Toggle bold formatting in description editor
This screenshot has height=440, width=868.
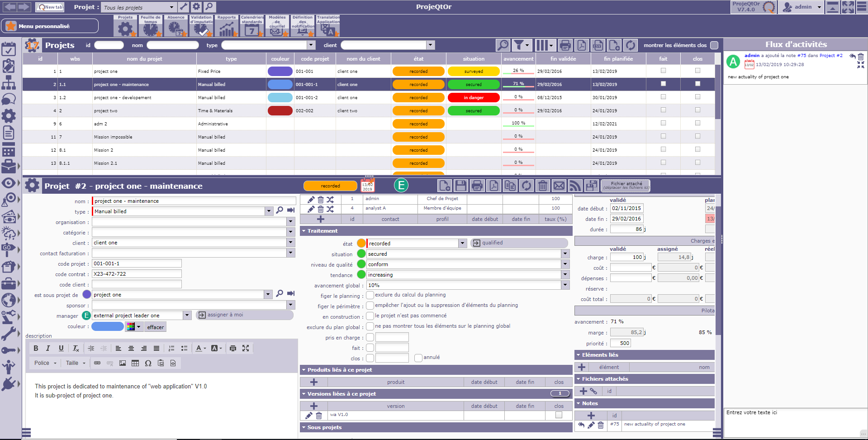point(36,348)
